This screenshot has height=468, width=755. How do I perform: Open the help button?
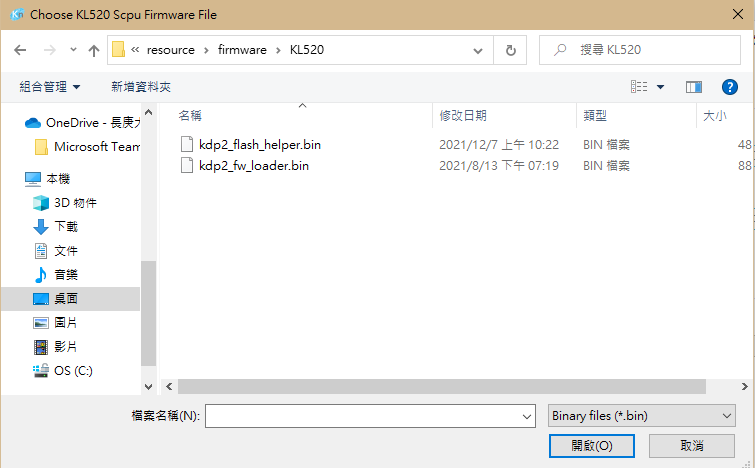click(729, 87)
